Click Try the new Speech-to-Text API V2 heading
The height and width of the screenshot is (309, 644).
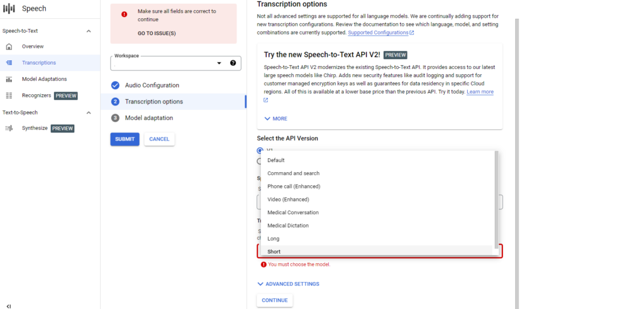322,55
